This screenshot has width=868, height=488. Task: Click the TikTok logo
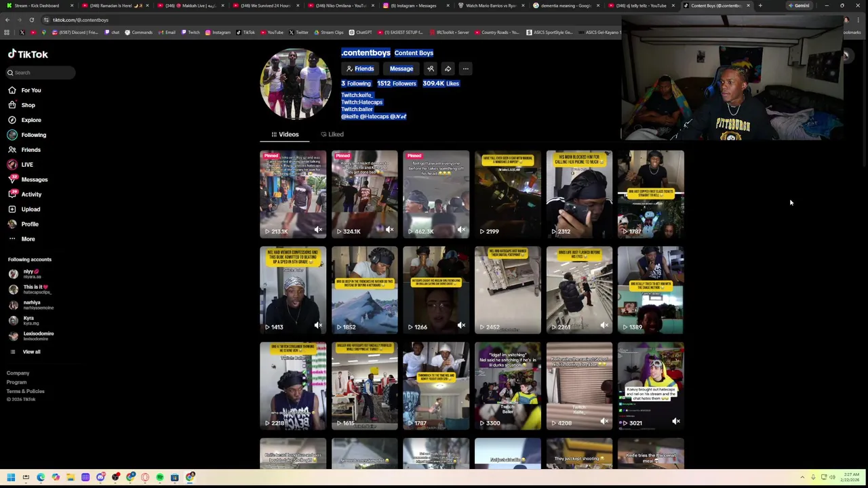coord(28,54)
